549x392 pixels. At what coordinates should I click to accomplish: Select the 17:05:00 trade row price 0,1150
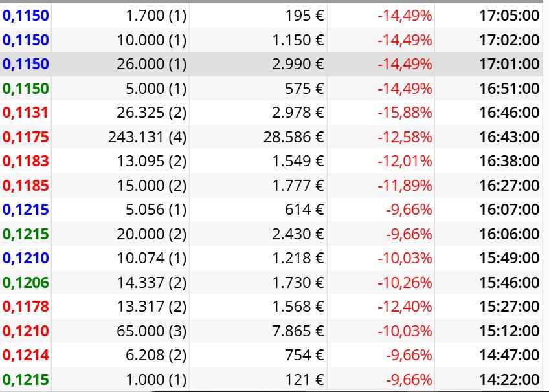(x=25, y=16)
